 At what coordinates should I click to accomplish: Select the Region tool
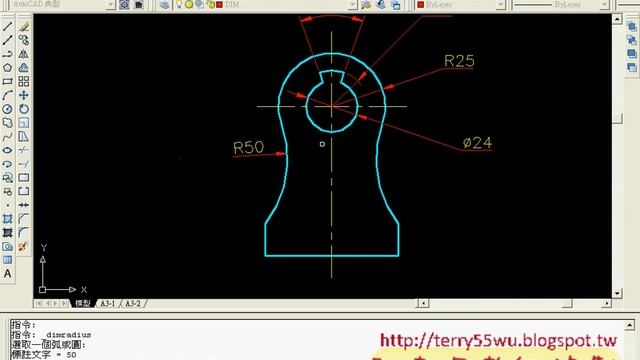pyautogui.click(x=7, y=247)
